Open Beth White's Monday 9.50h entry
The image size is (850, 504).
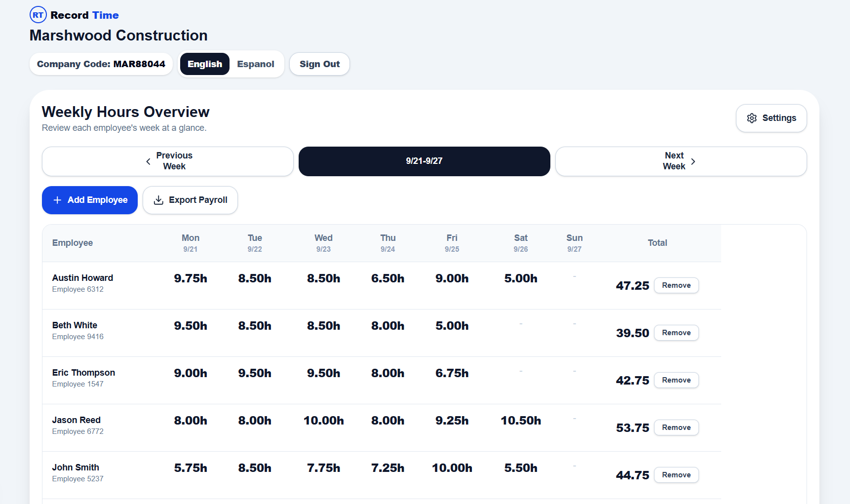click(x=191, y=326)
